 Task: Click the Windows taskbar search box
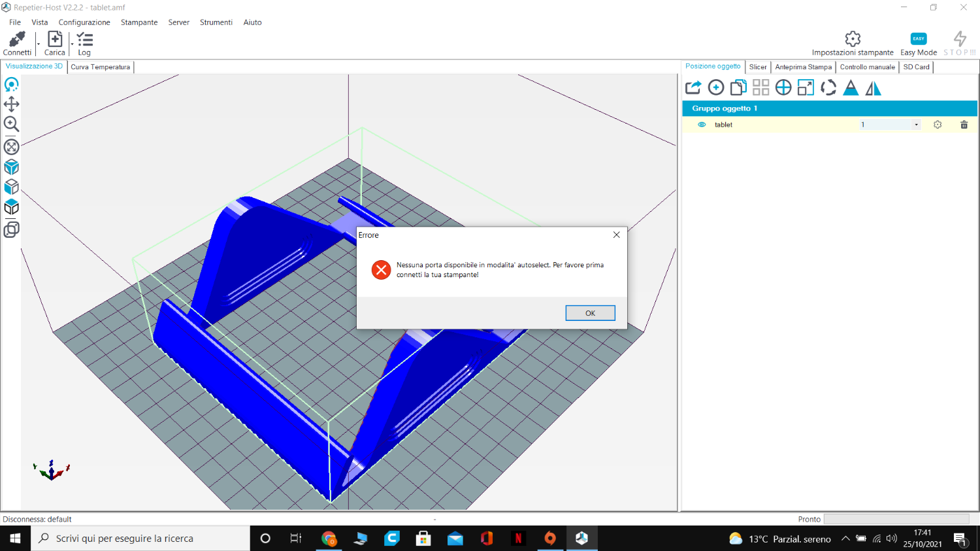[x=140, y=539]
